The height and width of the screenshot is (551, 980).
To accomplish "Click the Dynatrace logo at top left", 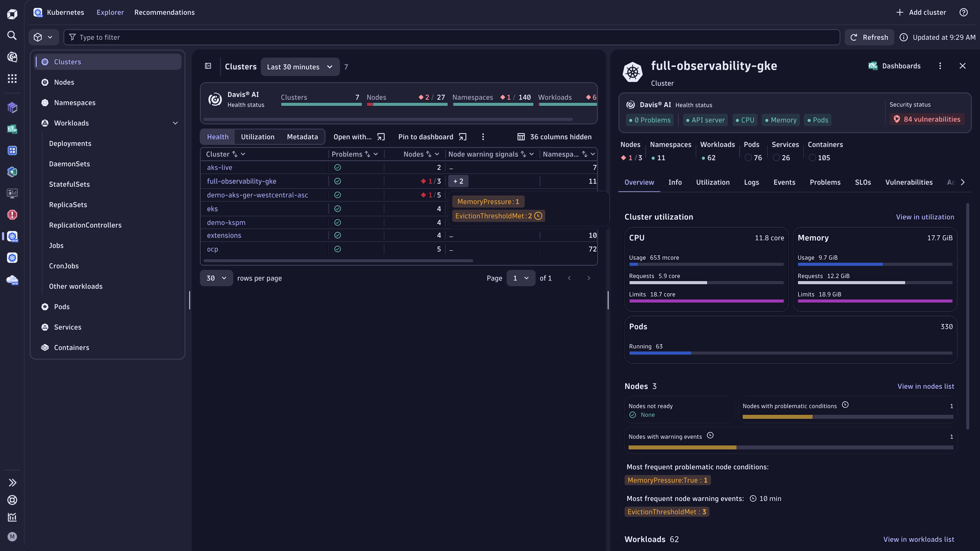I will [x=12, y=14].
